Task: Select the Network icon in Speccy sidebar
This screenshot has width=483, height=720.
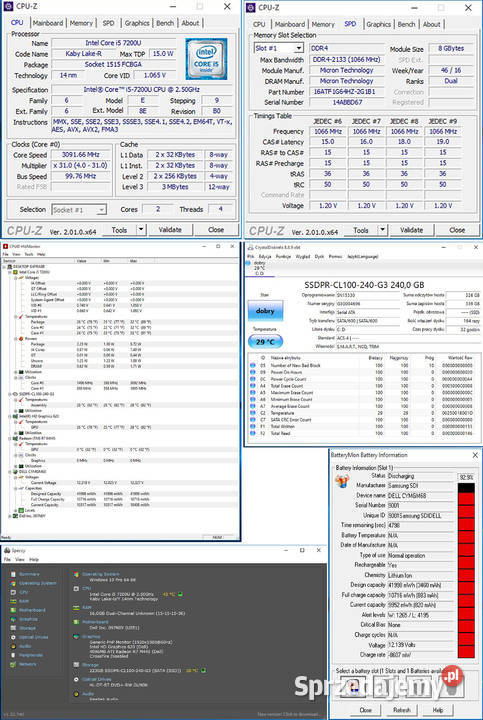Action: [13, 664]
